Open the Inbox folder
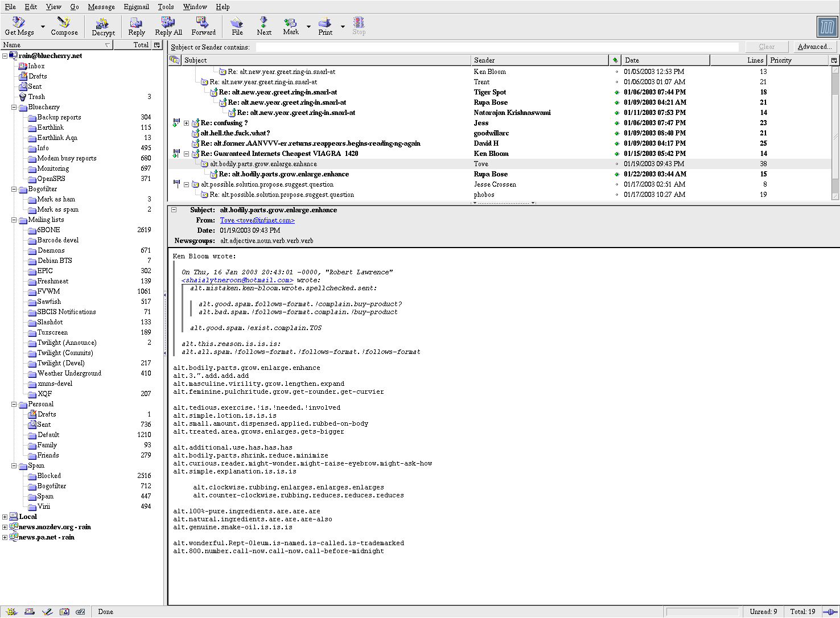840x618 pixels. pyautogui.click(x=36, y=66)
